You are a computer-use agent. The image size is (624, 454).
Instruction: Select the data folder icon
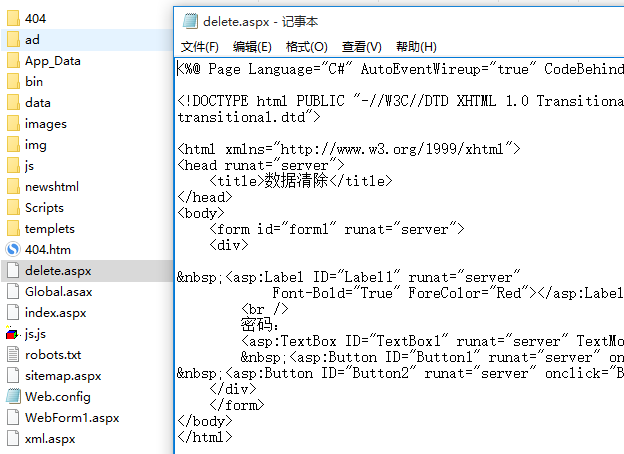coord(13,102)
